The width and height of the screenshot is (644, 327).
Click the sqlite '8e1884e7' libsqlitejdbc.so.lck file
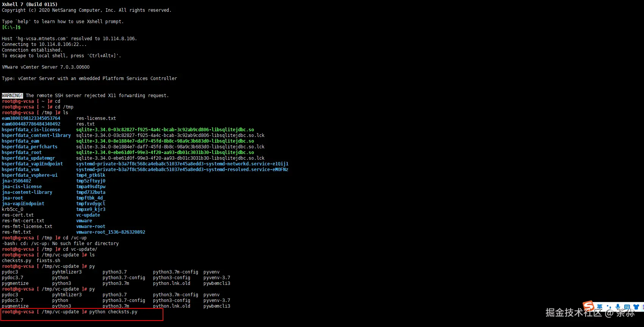170,147
